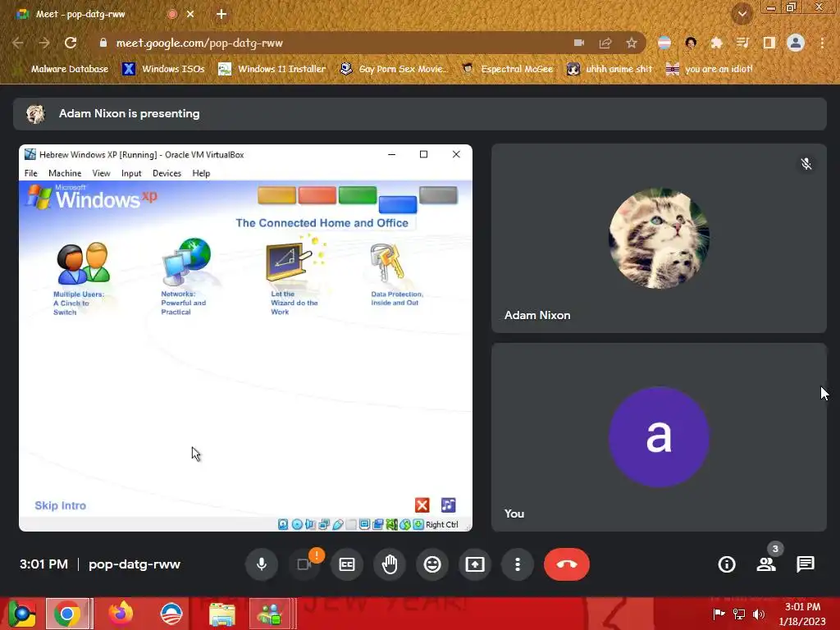Open the Chrome three-dot menu
This screenshot has width=840, height=630.
point(822,43)
